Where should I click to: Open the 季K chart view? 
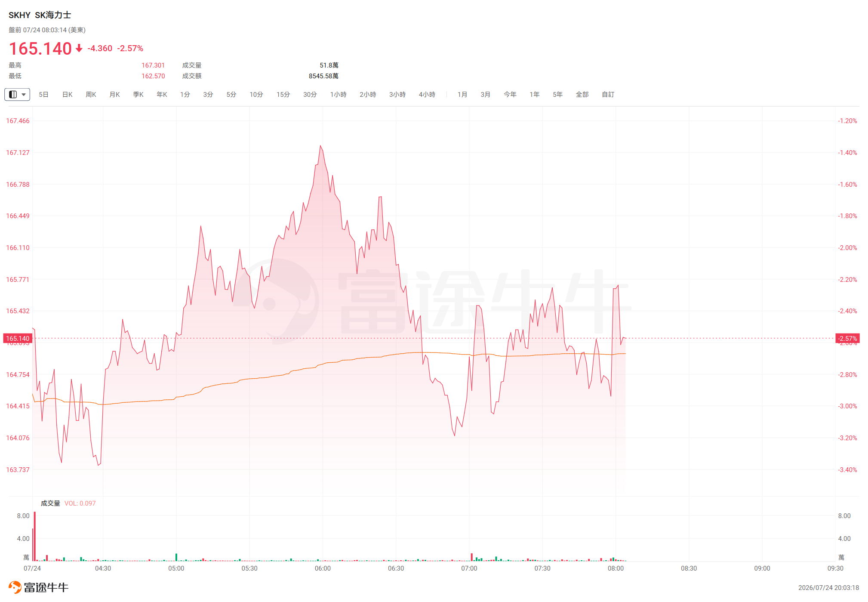pyautogui.click(x=138, y=94)
